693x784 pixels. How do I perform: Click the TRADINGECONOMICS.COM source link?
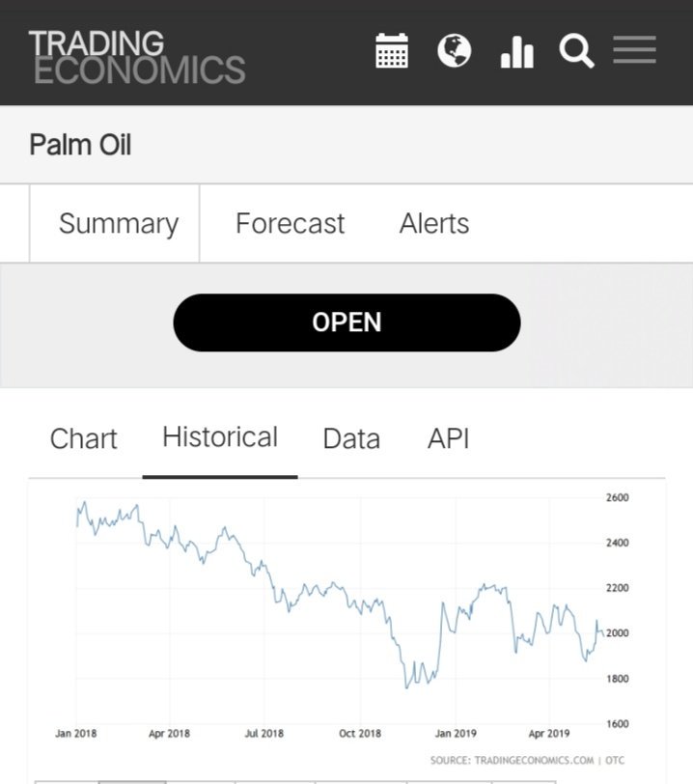(x=534, y=761)
